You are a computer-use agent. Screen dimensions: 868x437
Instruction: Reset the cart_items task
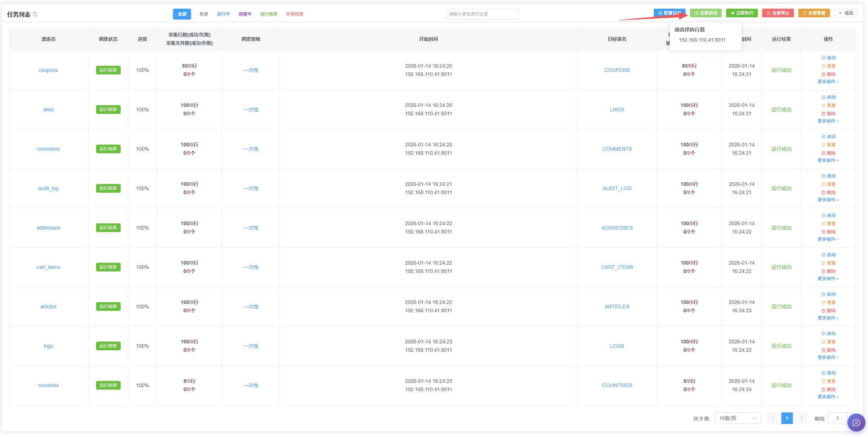828,263
